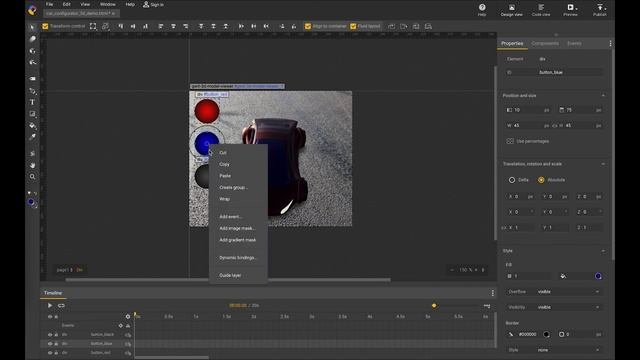Viewport: 640px width, 360px height.
Task: Switch to Design view
Action: pos(511,9)
